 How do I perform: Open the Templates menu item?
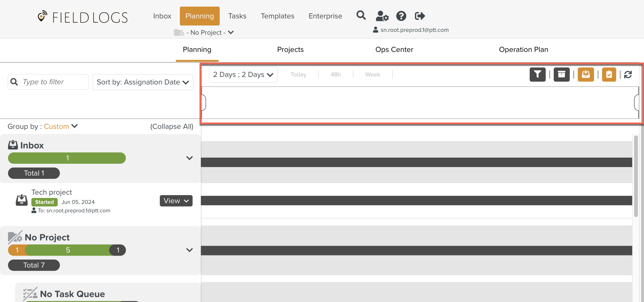tap(277, 16)
